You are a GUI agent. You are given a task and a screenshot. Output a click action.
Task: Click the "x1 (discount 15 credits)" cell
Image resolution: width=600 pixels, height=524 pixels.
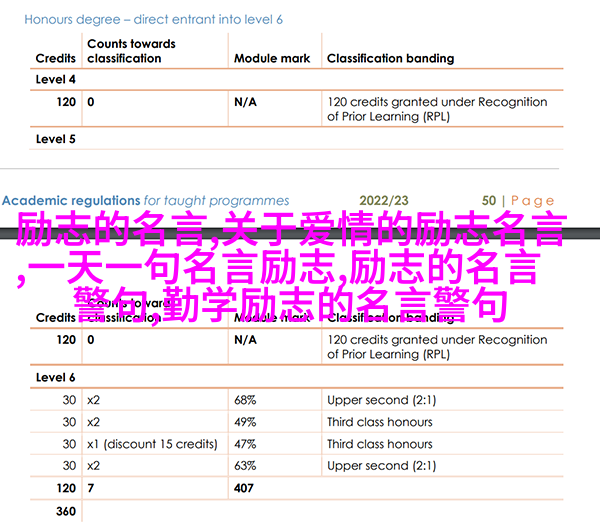(x=152, y=444)
